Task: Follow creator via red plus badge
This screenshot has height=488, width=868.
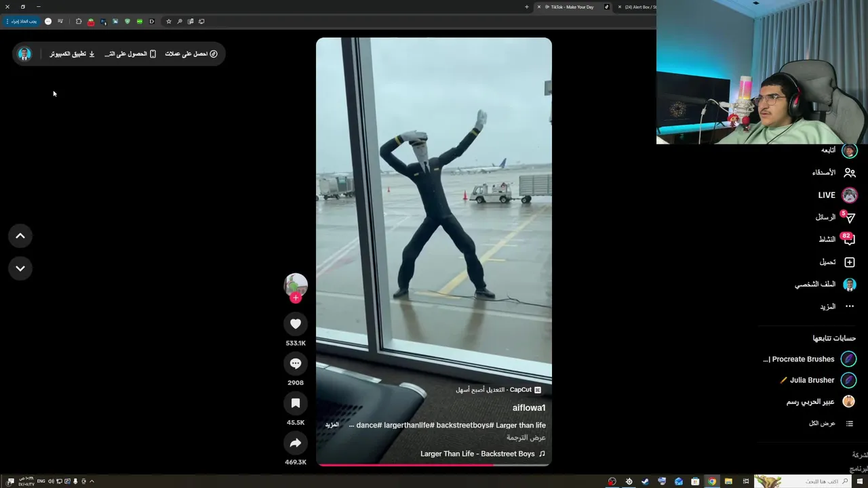Action: tap(296, 298)
